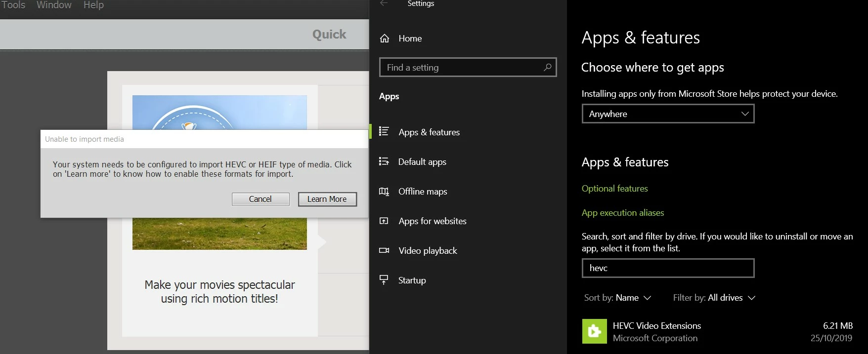The height and width of the screenshot is (354, 868).
Task: Click the Find a setting search box
Action: [x=468, y=67]
